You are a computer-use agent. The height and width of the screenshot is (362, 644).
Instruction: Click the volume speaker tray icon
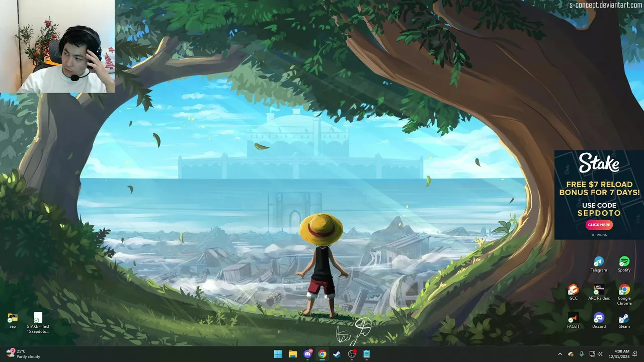pos(600,354)
